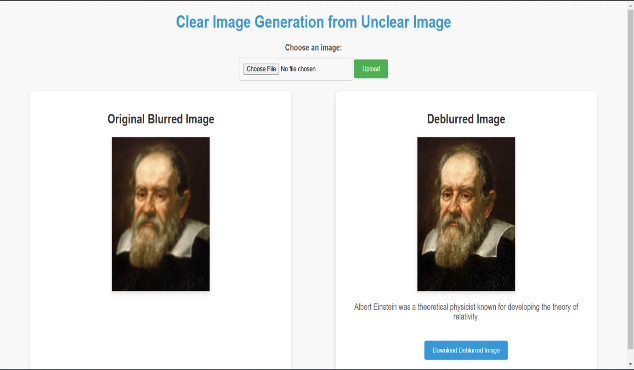Click the green Upload button
634x370 pixels.
(x=371, y=69)
